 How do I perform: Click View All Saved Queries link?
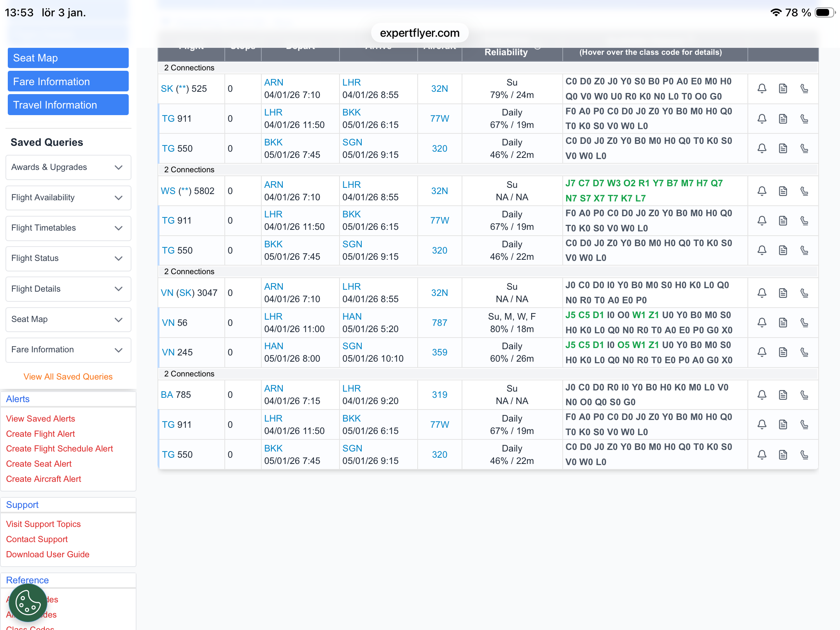click(68, 376)
